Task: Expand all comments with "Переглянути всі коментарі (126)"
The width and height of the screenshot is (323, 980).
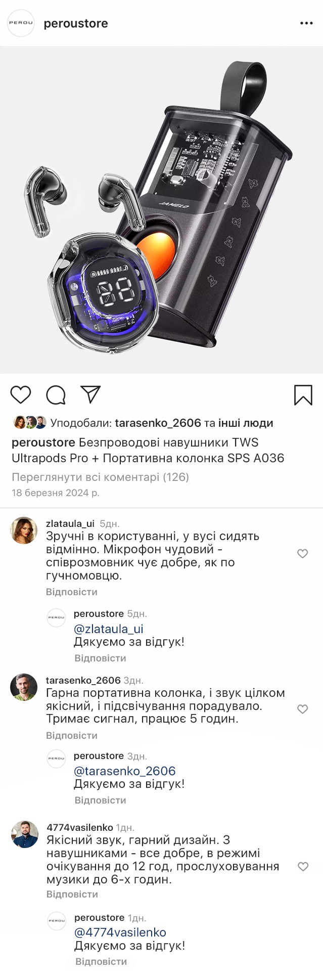Action: coord(100,477)
